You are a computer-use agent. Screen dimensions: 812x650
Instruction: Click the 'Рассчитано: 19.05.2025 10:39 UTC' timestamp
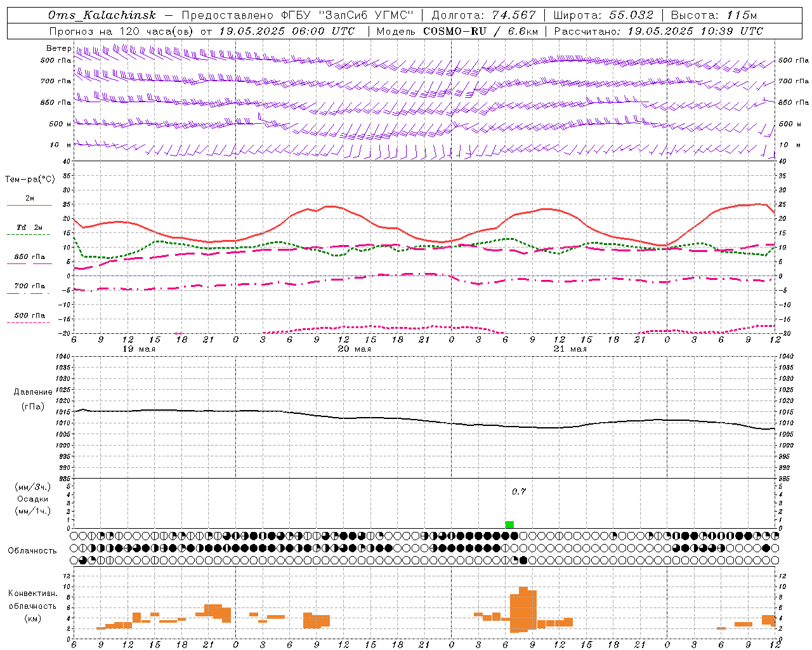coord(658,31)
